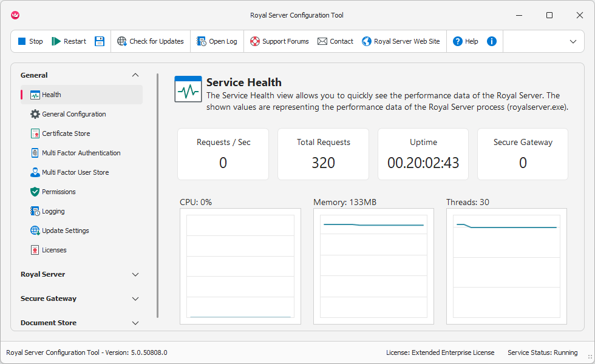Click the Memory usage graph
The width and height of the screenshot is (595, 364).
tap(374, 266)
